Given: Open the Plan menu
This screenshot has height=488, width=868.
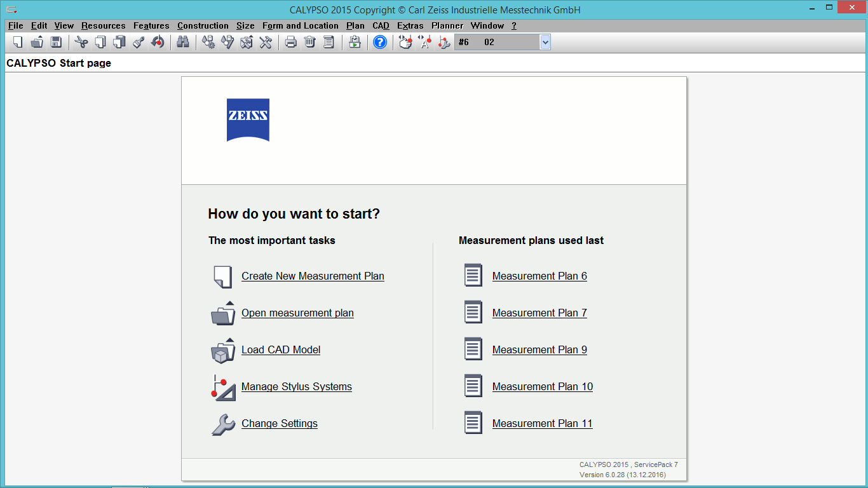Looking at the screenshot, I should coord(355,26).
